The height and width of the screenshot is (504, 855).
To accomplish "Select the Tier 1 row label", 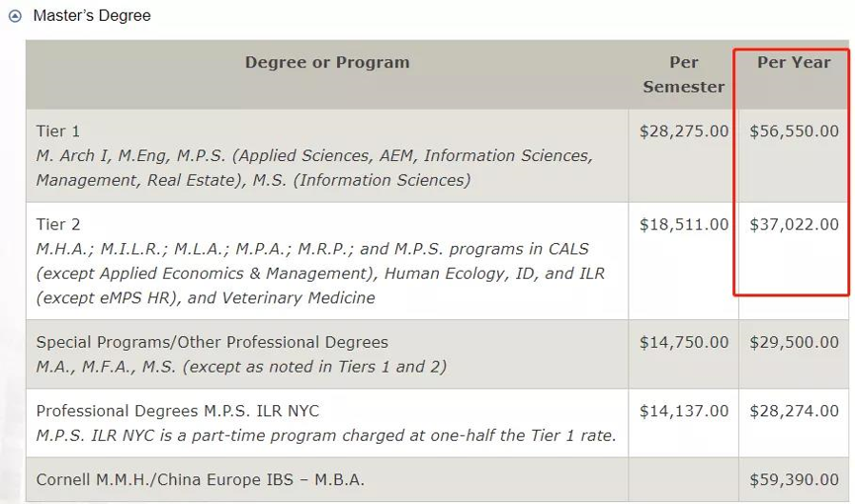I will pos(57,130).
